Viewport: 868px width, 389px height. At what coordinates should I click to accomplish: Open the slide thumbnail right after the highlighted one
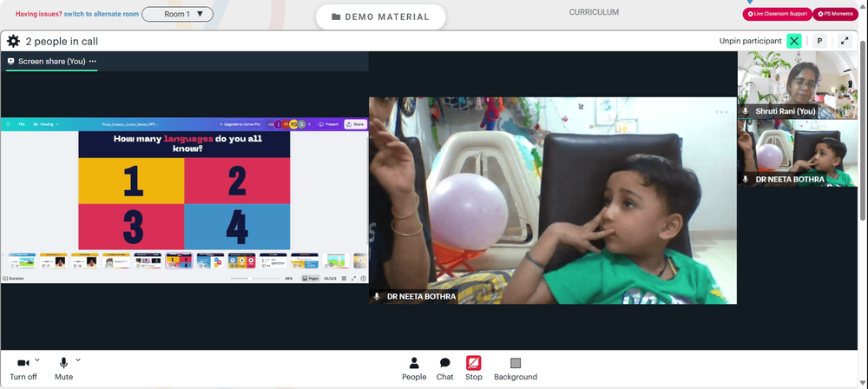pyautogui.click(x=210, y=260)
